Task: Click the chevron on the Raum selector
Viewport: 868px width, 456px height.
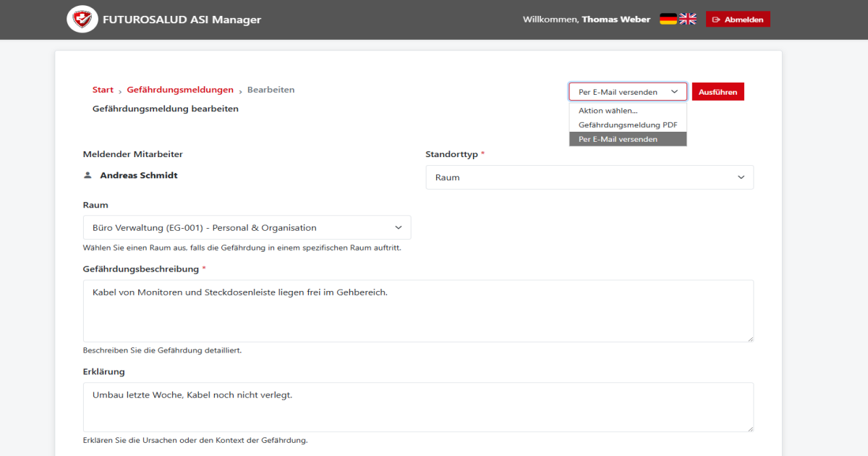Action: click(398, 227)
